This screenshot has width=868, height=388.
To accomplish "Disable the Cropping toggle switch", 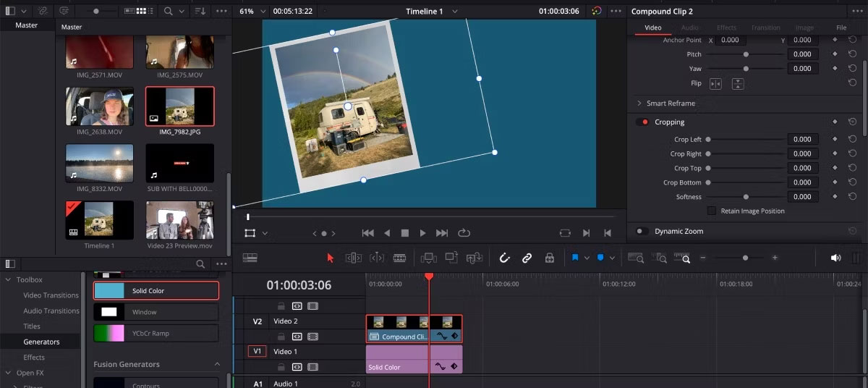I will [642, 122].
